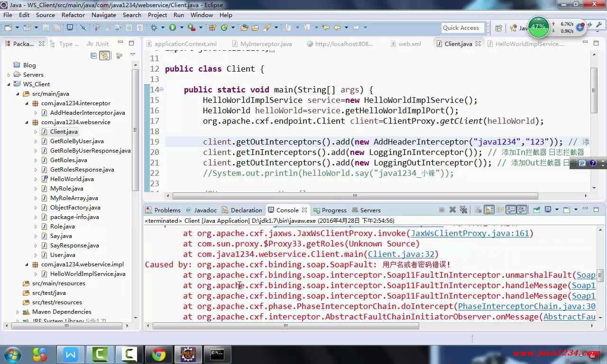Click Terminate icon in Console toolbar
The height and width of the screenshot is (364, 607).
click(x=441, y=209)
